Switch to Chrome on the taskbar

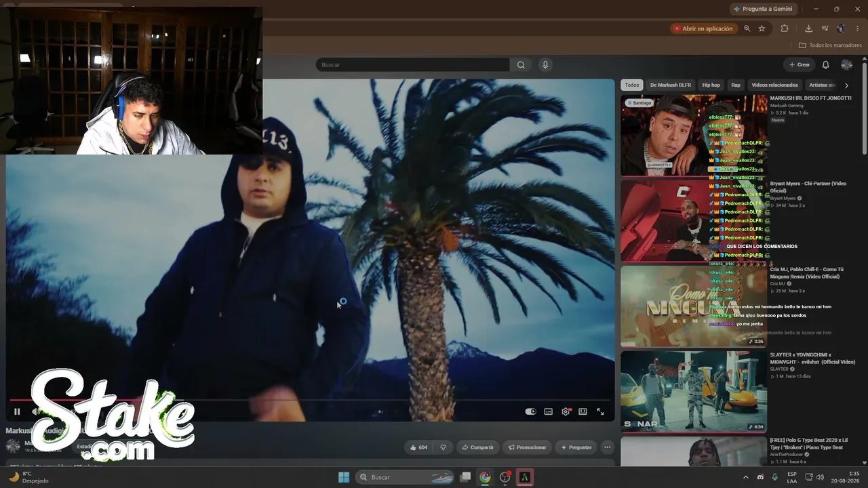coord(485,477)
